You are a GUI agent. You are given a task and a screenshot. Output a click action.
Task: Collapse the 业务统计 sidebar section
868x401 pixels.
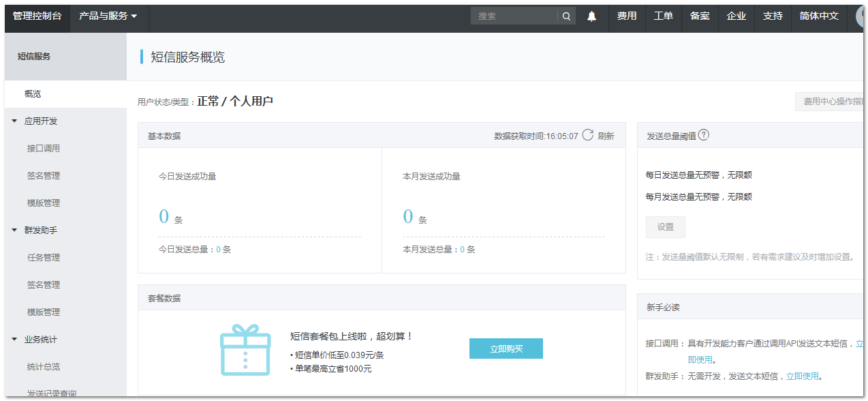point(14,340)
